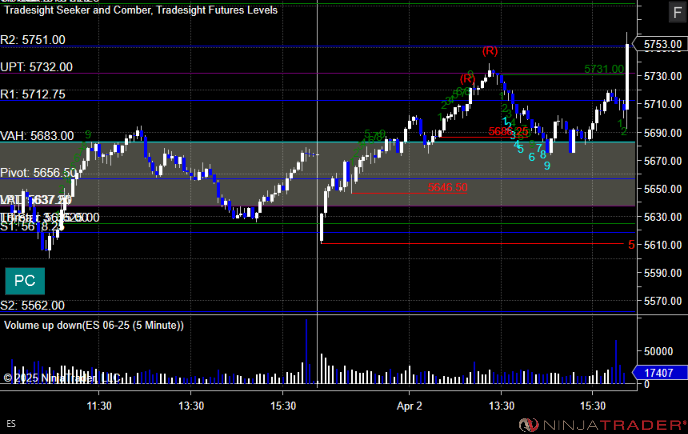Click the current price marker 5753.00

tap(662, 44)
